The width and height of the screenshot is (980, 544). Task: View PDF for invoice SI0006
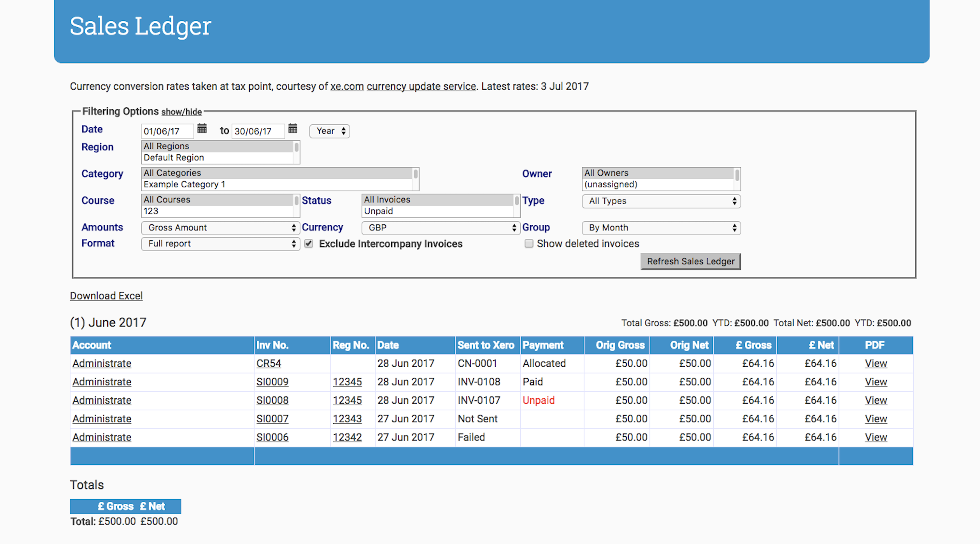tap(876, 437)
